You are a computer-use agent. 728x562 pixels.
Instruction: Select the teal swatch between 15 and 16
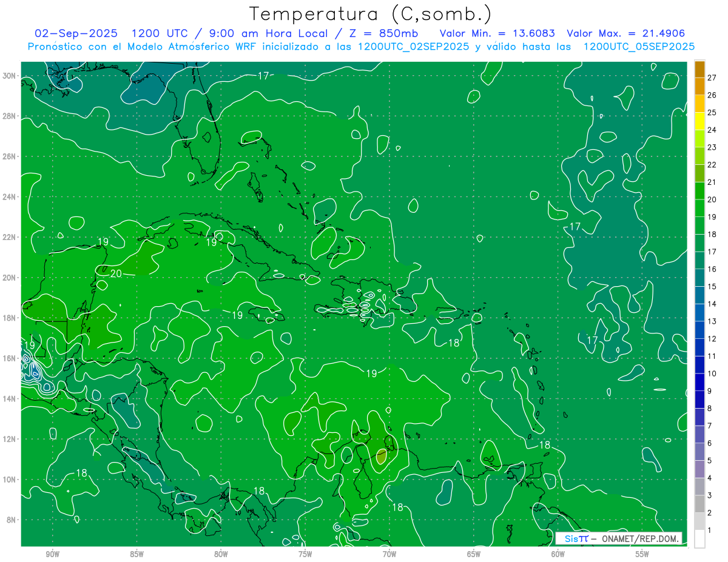pyautogui.click(x=699, y=278)
